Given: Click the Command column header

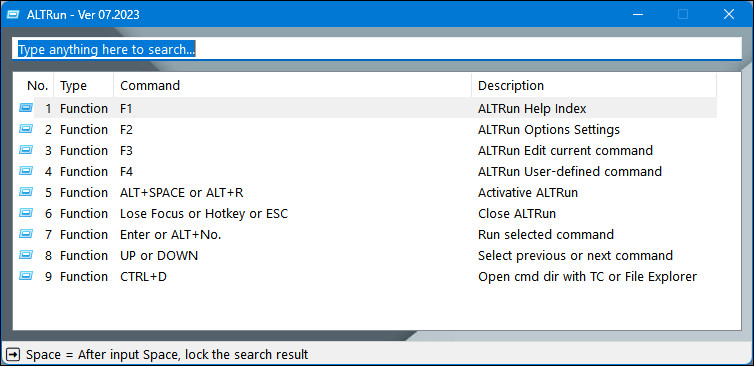Looking at the screenshot, I should (292, 86).
